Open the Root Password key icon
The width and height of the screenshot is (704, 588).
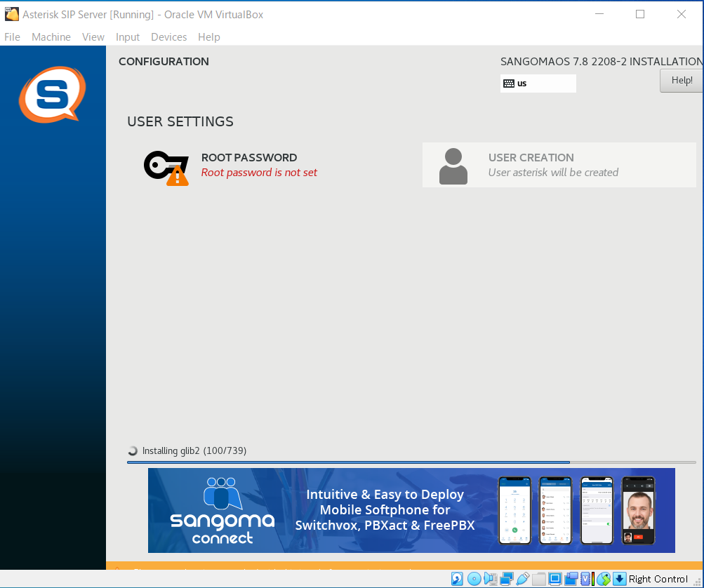tap(166, 168)
